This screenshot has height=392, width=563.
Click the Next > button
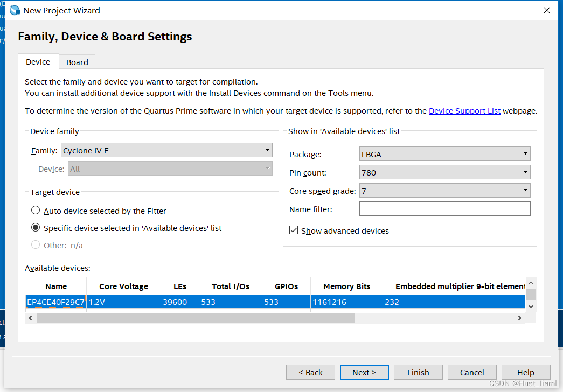(364, 372)
